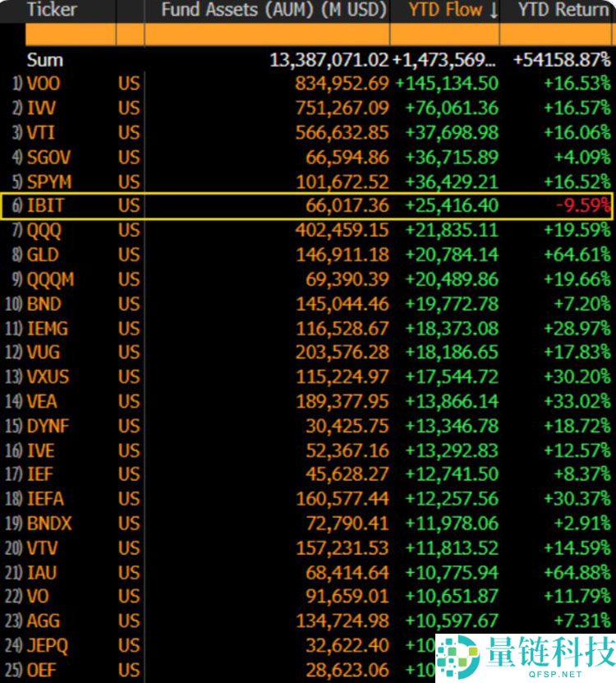Click IEMG's YTD flow +18,373.08

coord(452,329)
